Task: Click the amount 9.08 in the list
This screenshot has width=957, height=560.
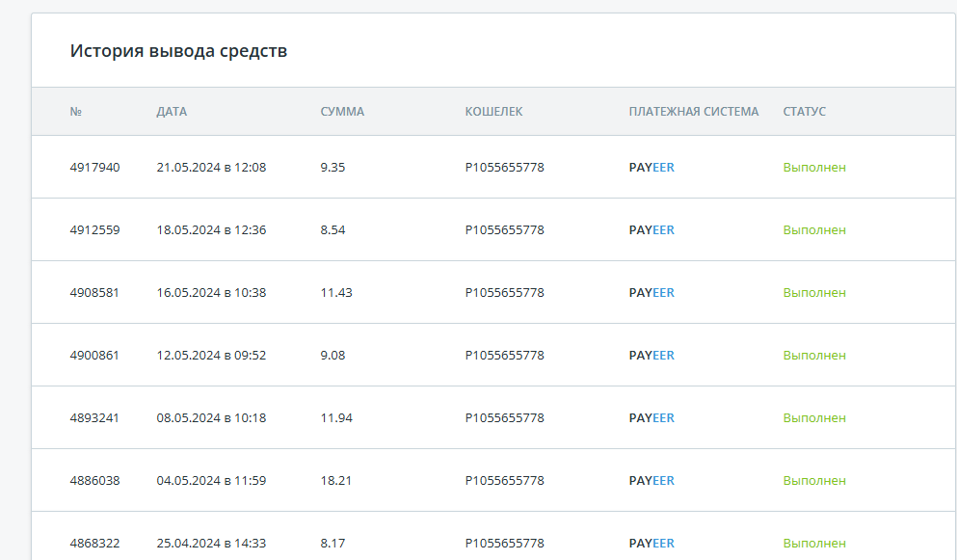Action: [332, 356]
